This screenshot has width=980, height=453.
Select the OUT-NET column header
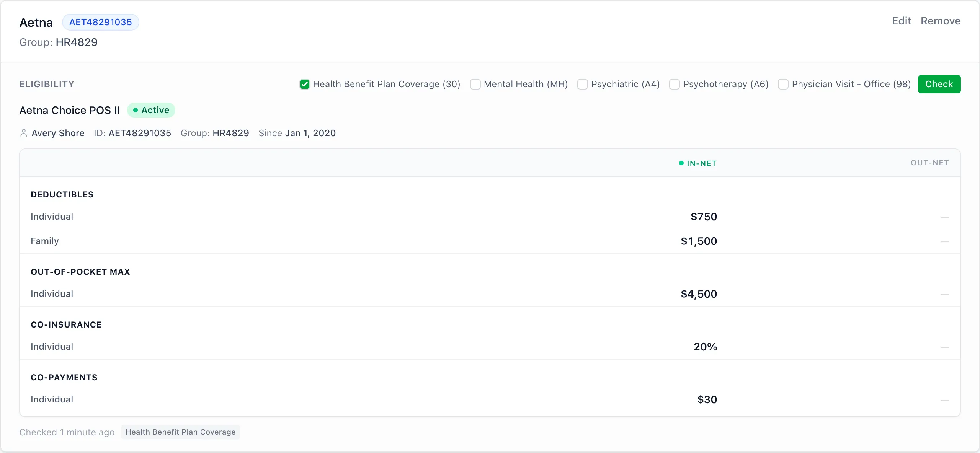point(929,163)
